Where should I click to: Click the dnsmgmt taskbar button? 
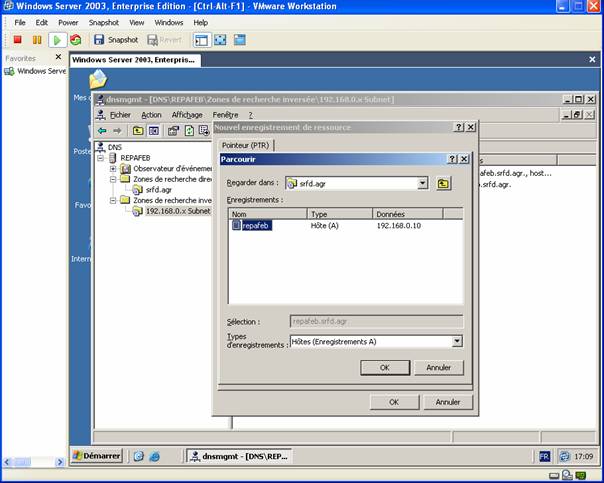[239, 456]
